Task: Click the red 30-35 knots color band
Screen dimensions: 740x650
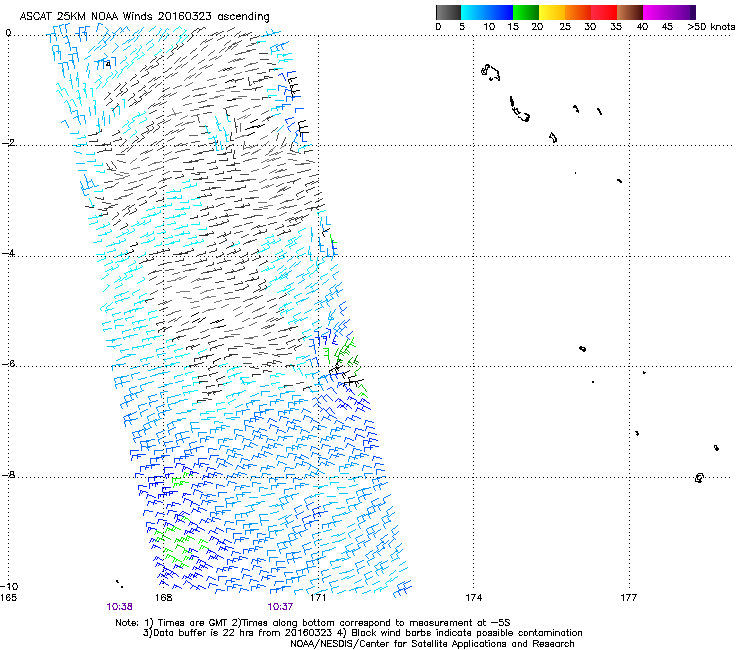Action: pyautogui.click(x=604, y=12)
